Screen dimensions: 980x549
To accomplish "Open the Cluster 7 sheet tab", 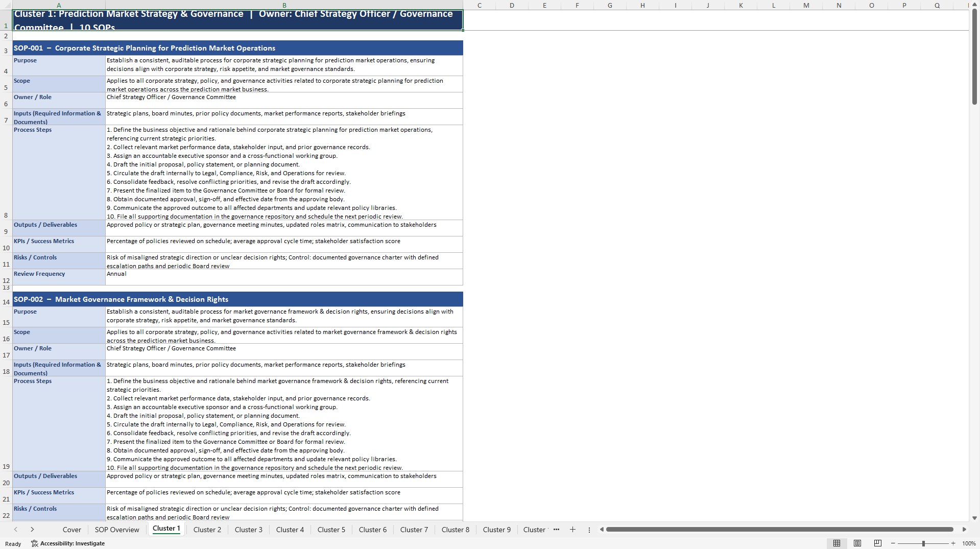I will pyautogui.click(x=414, y=530).
